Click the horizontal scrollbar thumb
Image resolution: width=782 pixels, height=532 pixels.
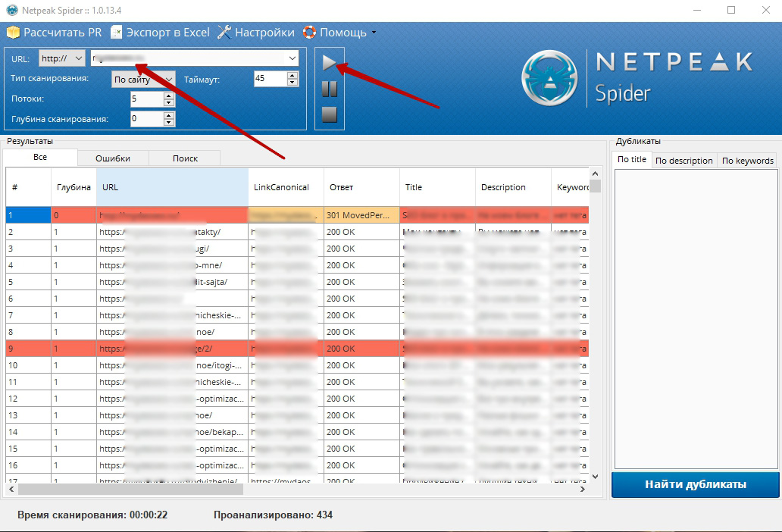point(130,490)
